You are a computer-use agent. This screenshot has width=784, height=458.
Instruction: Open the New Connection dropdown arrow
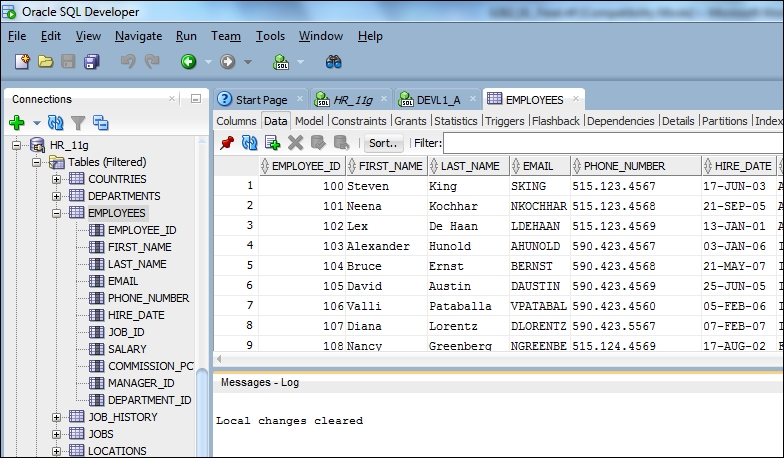point(36,122)
